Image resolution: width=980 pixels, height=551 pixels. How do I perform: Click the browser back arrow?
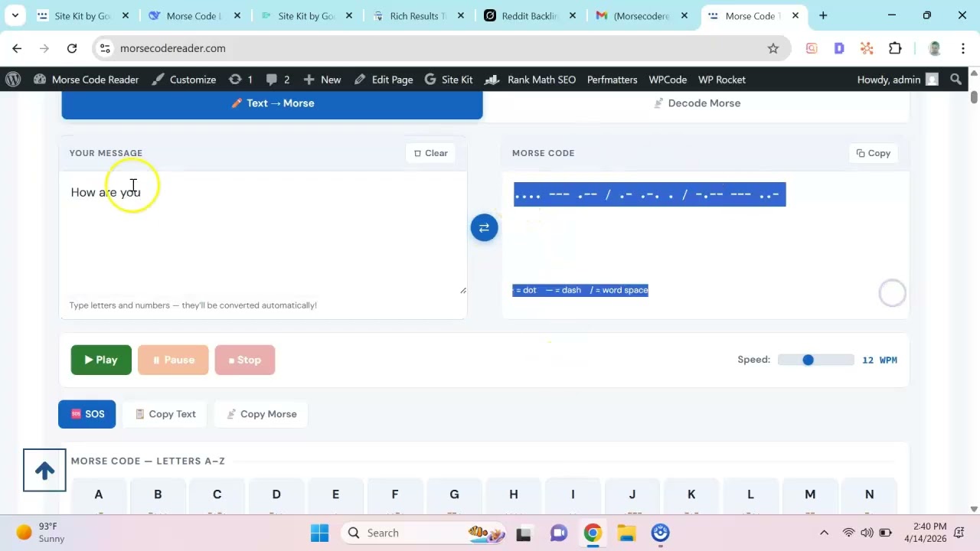pos(17,48)
